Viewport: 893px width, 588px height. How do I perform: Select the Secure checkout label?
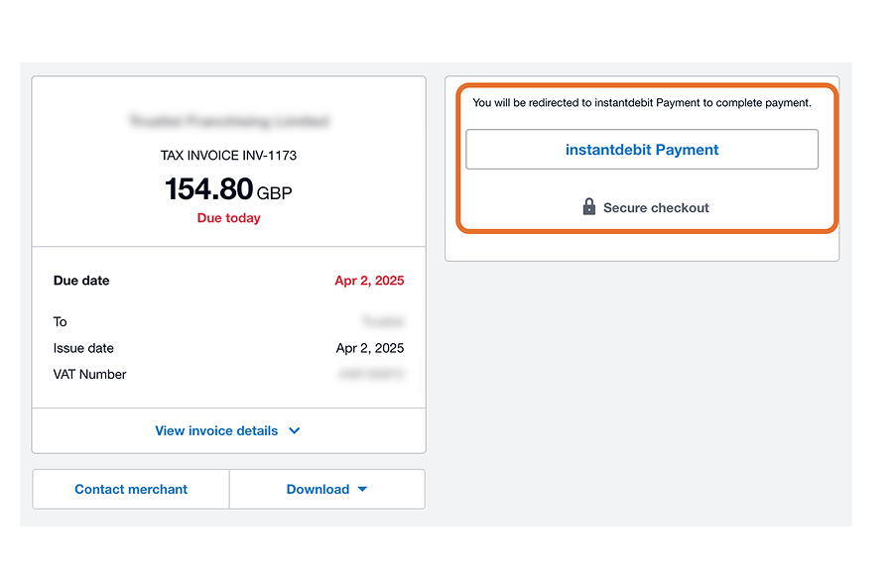(656, 208)
